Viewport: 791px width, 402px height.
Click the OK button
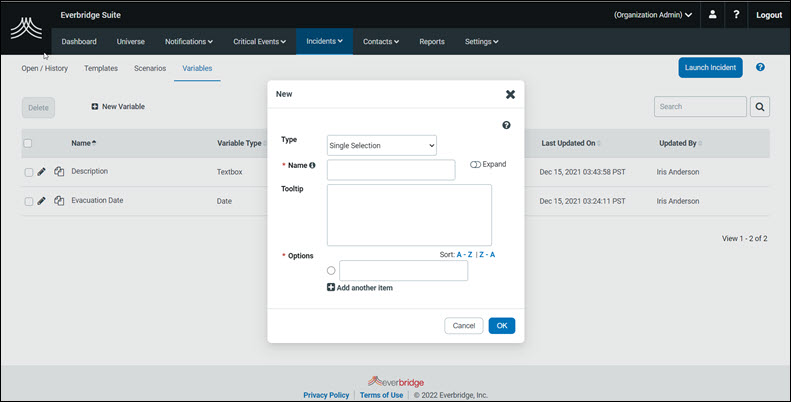(501, 325)
